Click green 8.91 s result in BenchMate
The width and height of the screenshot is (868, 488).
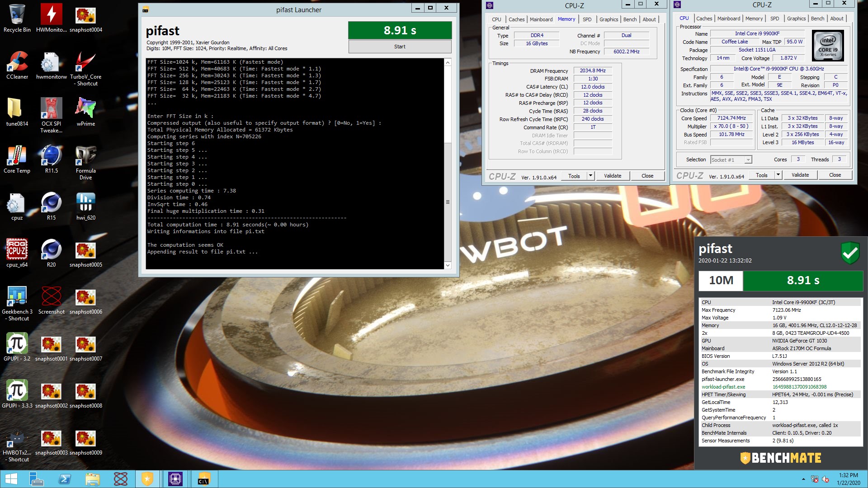coord(803,281)
